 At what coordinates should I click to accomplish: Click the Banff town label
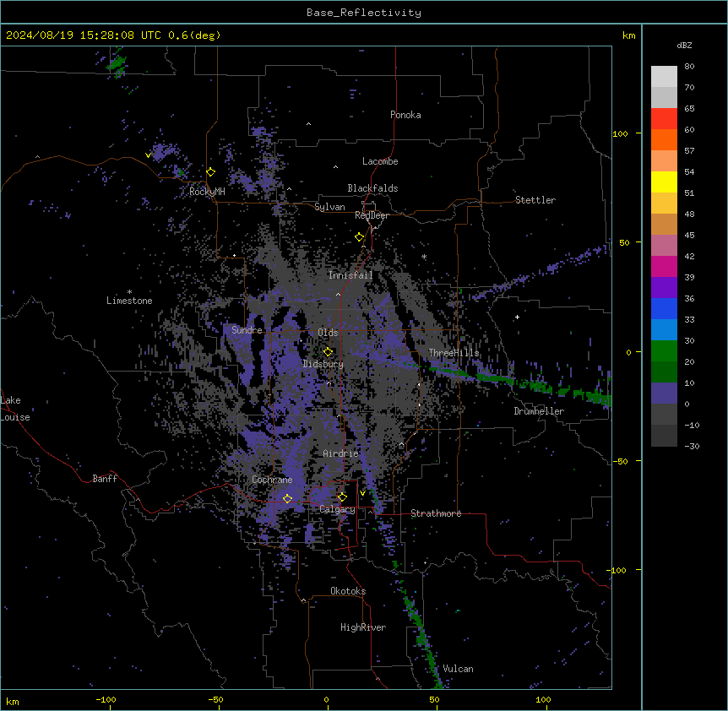pyautogui.click(x=105, y=479)
